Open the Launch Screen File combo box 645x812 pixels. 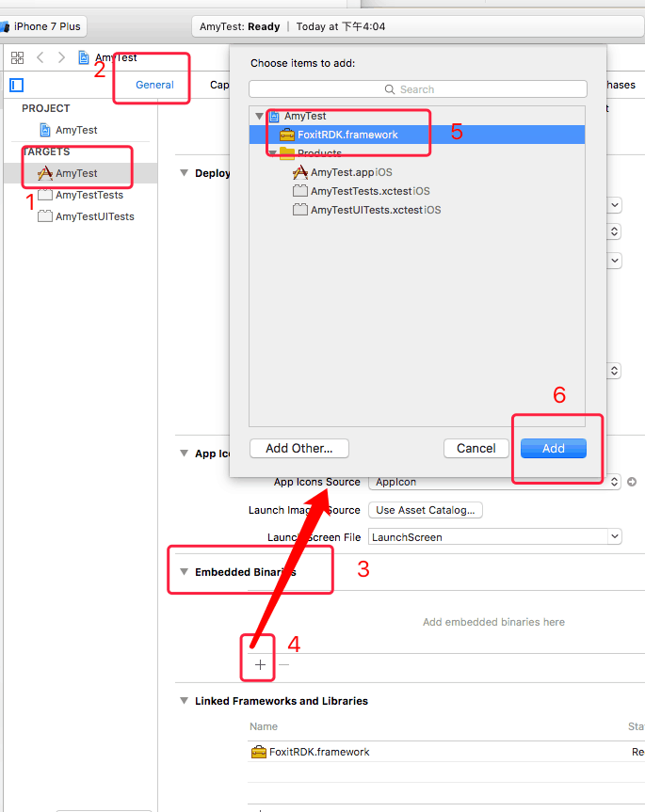tap(494, 537)
